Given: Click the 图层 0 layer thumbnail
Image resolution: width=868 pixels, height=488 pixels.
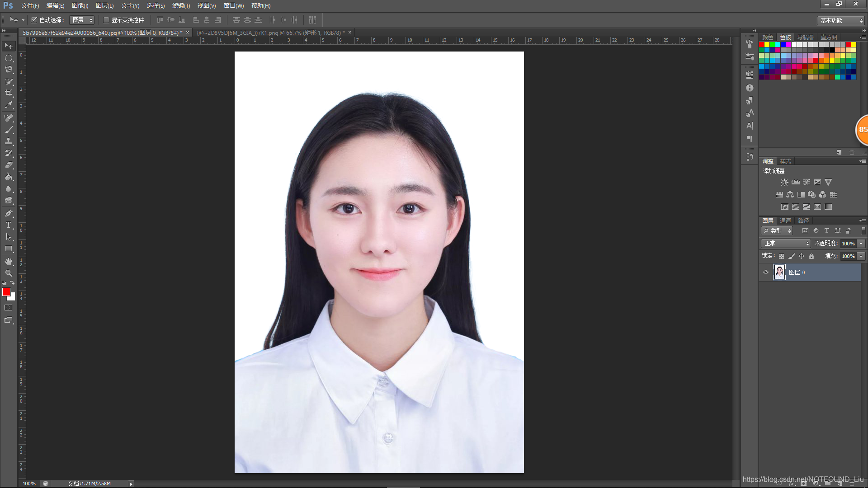Looking at the screenshot, I should pos(779,272).
